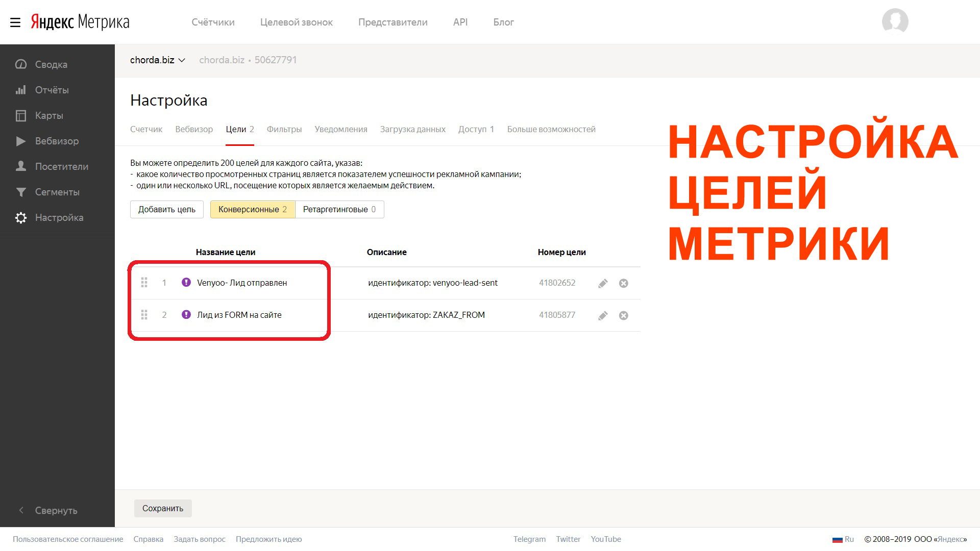Click the chorda.biz • 50627791 counter label

(248, 60)
